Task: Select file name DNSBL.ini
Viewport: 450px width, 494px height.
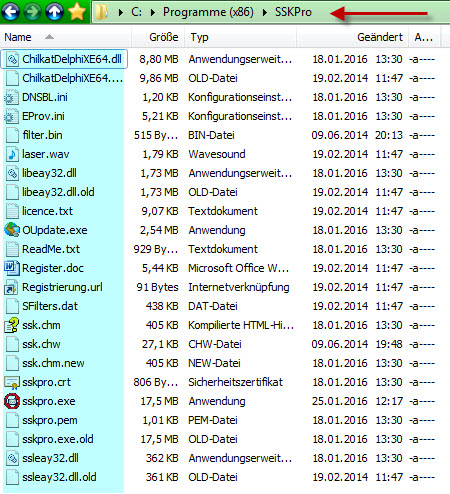Action: pyautogui.click(x=45, y=97)
